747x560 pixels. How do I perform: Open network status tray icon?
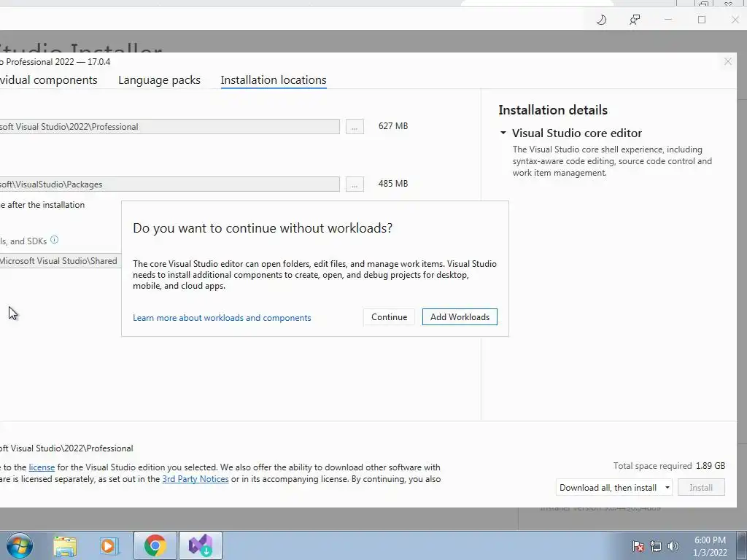pos(656,546)
